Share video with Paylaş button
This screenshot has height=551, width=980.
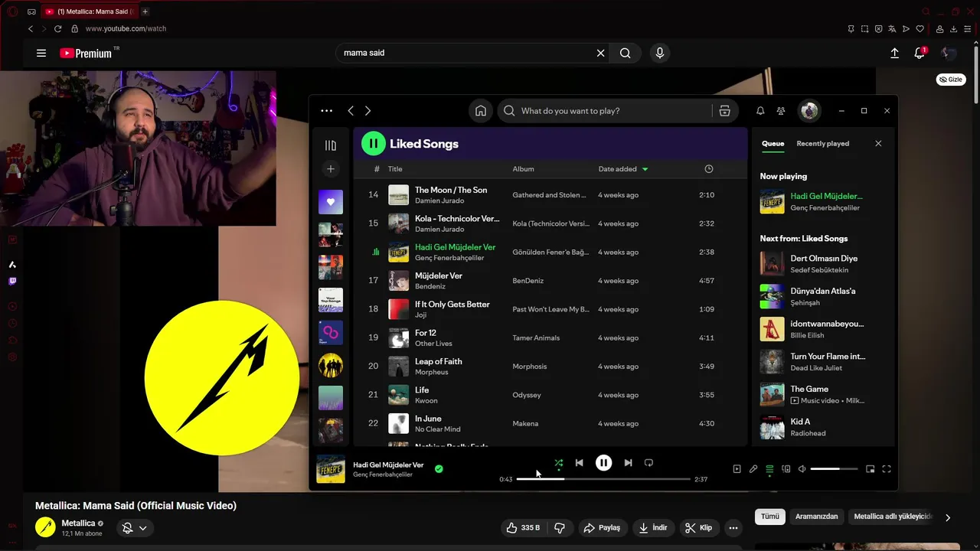602,528
